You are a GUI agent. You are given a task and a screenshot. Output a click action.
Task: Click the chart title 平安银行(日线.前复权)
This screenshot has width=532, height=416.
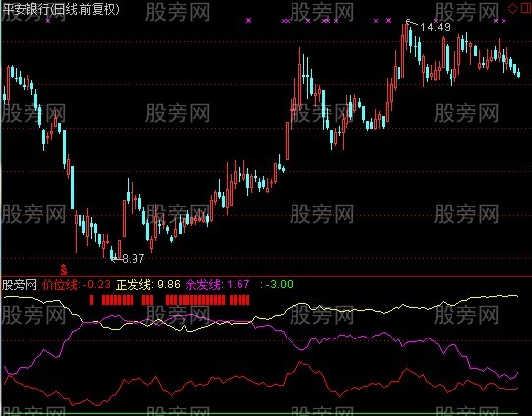tap(61, 9)
